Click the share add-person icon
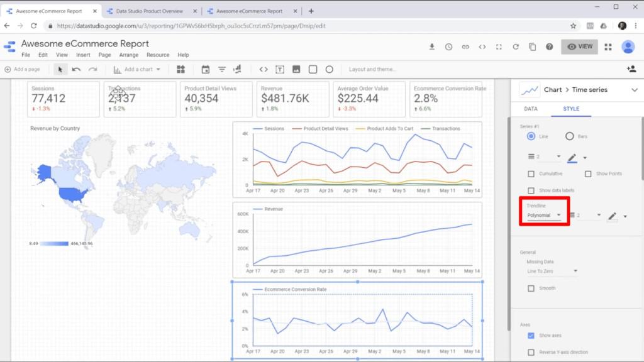The width and height of the screenshot is (644, 362). 631,69
